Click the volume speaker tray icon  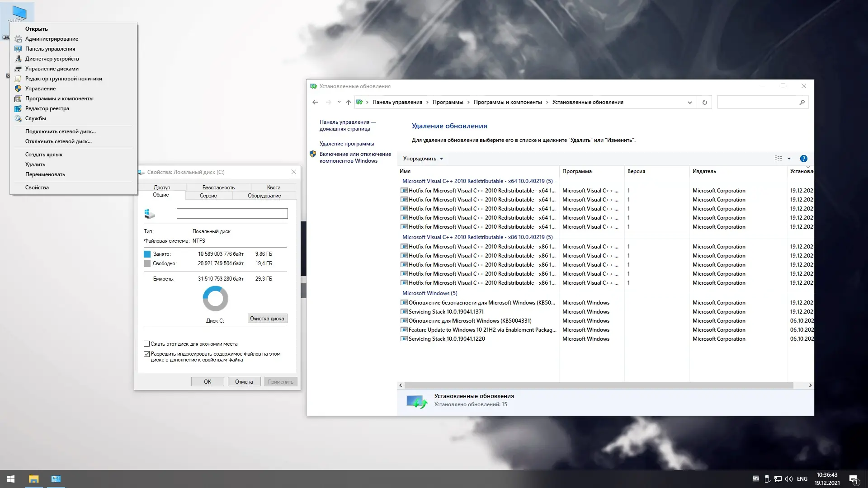click(789, 479)
